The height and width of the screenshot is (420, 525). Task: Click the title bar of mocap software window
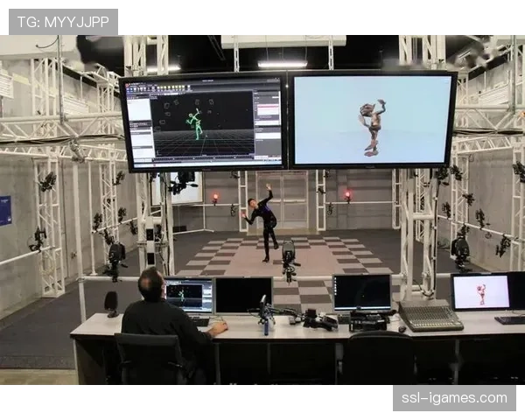pyautogui.click(x=203, y=81)
